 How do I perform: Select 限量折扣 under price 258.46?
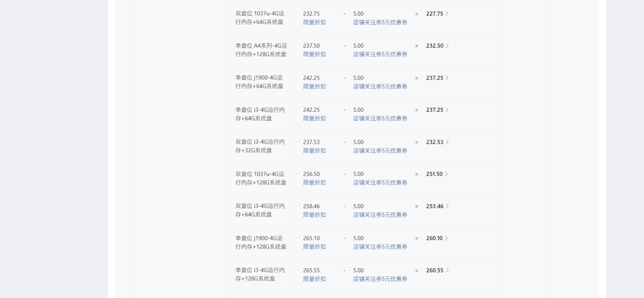314,215
